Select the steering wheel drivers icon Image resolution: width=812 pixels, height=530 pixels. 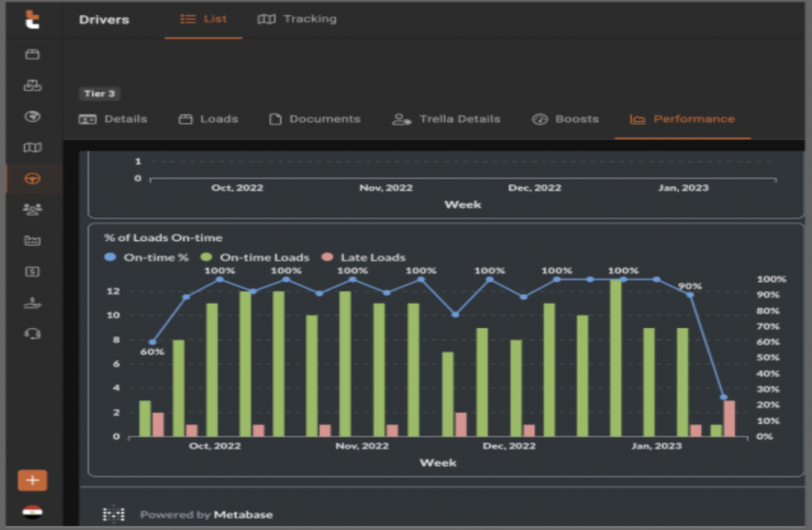tap(32, 178)
